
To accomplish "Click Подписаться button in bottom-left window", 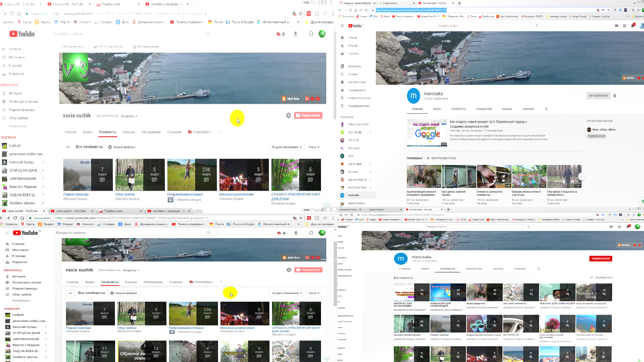I will pyautogui.click(x=308, y=270).
